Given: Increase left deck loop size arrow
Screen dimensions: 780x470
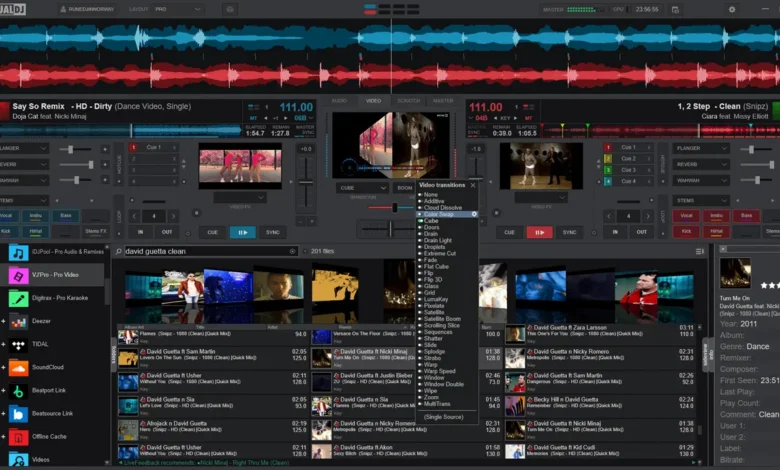Looking at the screenshot, I should click(x=173, y=216).
